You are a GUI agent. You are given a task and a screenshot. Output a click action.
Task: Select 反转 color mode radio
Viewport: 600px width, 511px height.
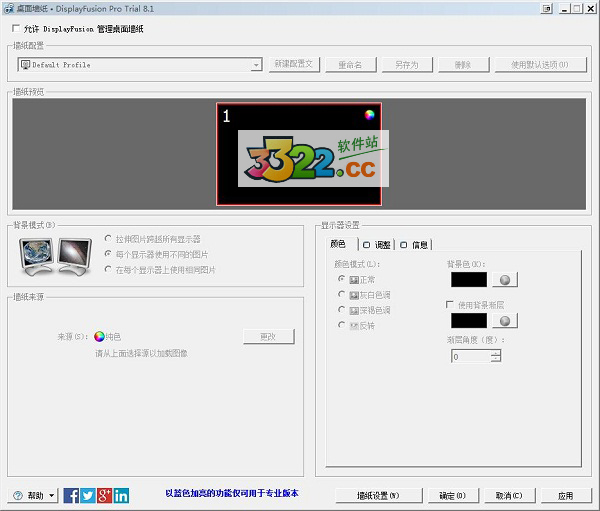pos(341,325)
